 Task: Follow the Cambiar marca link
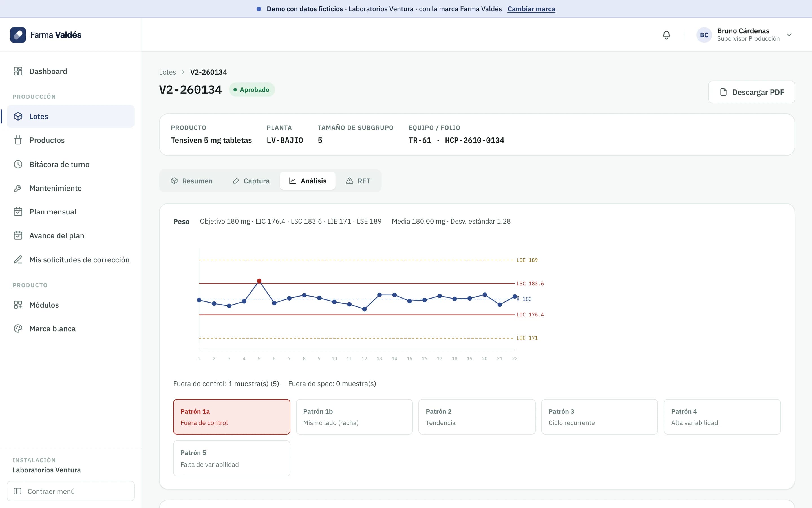531,9
